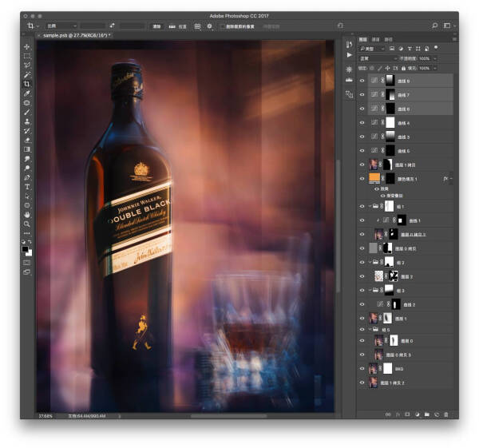Select the Spot Healing Brush tool

27,103
